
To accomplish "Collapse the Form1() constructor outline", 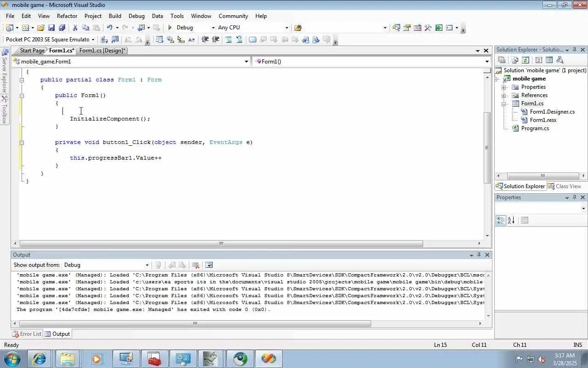I will point(22,96).
